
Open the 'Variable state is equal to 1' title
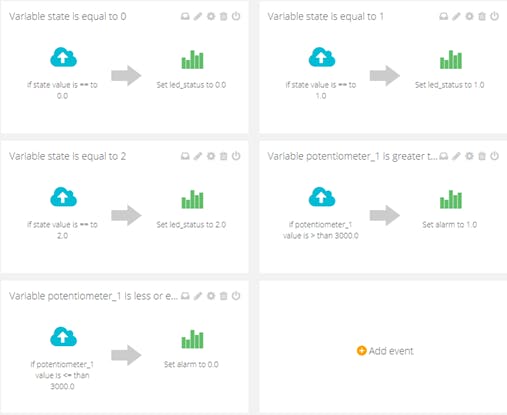pos(326,16)
